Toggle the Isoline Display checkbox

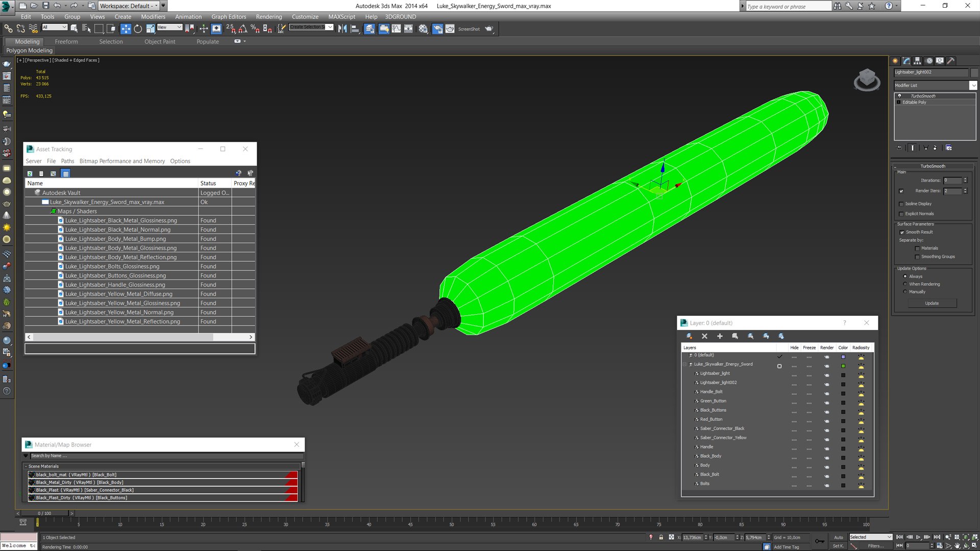[x=901, y=204]
